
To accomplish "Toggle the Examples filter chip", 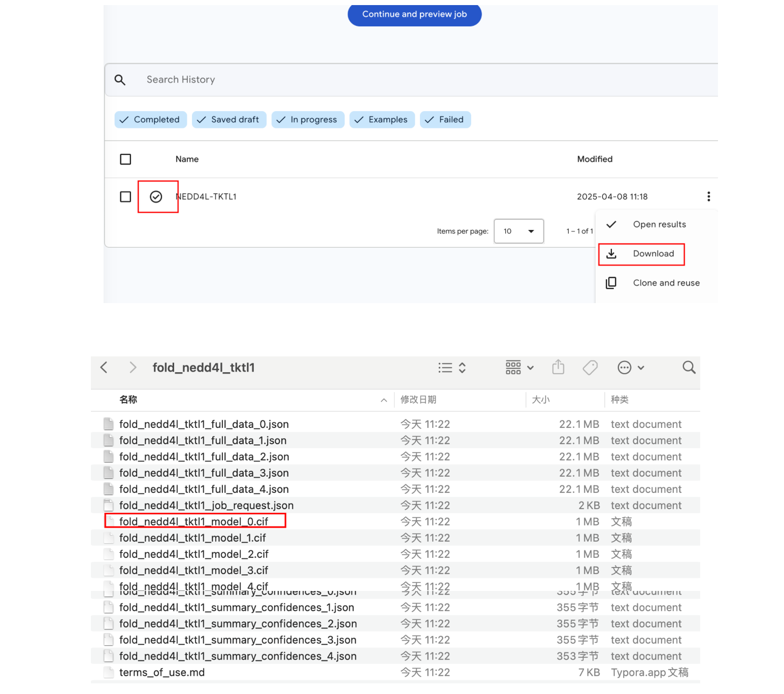I will tap(382, 120).
